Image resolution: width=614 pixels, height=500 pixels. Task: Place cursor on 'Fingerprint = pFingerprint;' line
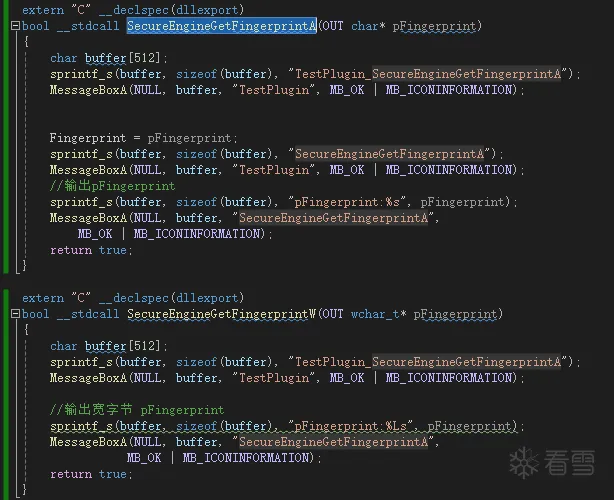click(143, 138)
